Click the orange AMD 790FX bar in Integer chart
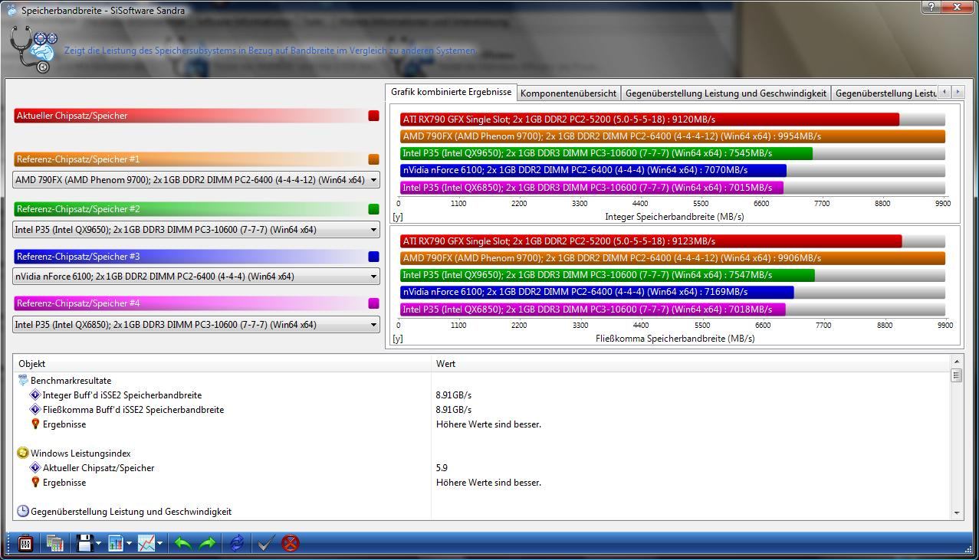 672,136
